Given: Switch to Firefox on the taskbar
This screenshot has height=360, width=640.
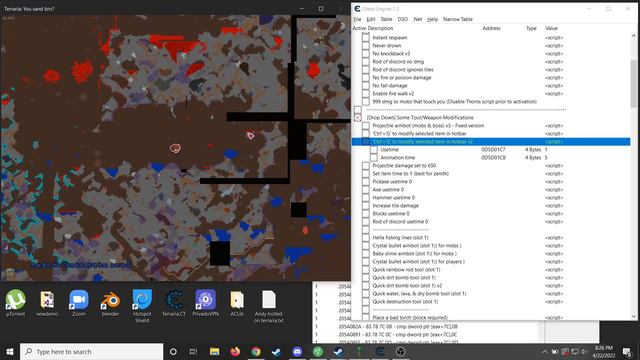Looking at the screenshot, I should pos(235,351).
